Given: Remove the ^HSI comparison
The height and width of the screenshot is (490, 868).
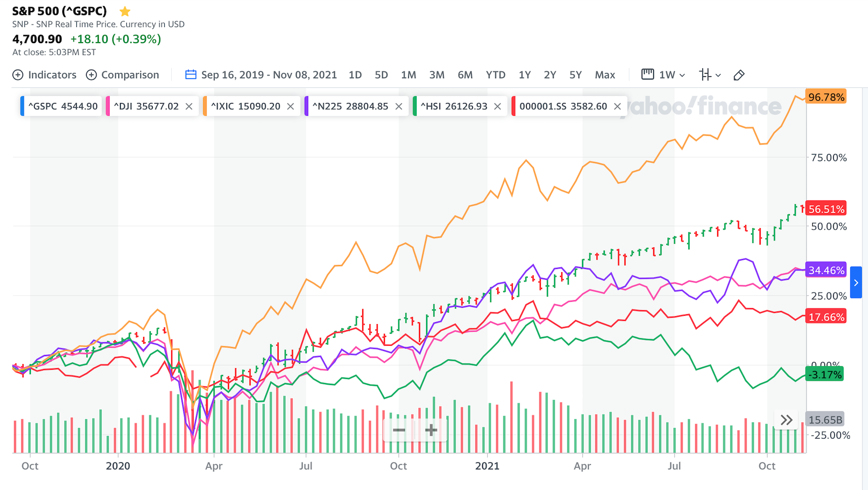Looking at the screenshot, I should click(498, 106).
